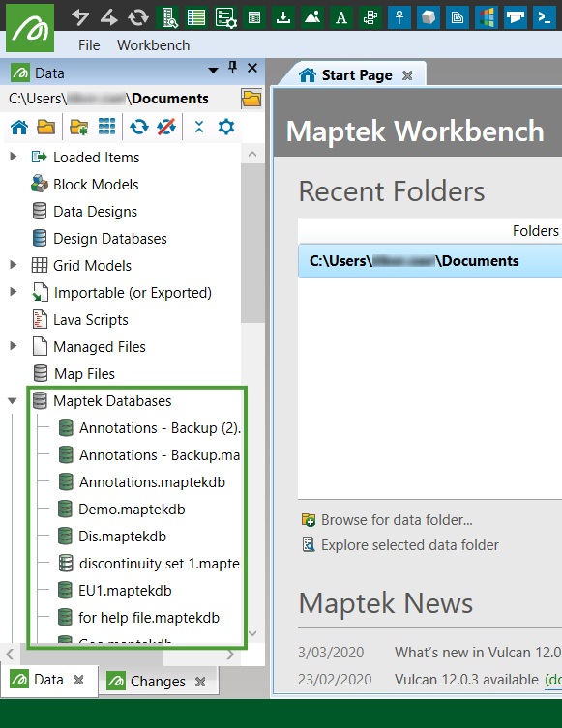Refresh the Data explorer with blue arrows

pos(139,127)
